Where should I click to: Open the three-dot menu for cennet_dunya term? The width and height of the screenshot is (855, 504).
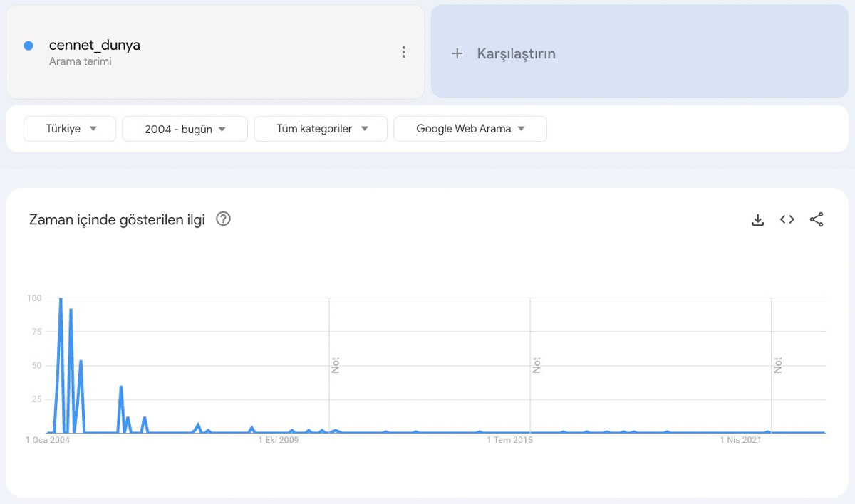pyautogui.click(x=404, y=52)
